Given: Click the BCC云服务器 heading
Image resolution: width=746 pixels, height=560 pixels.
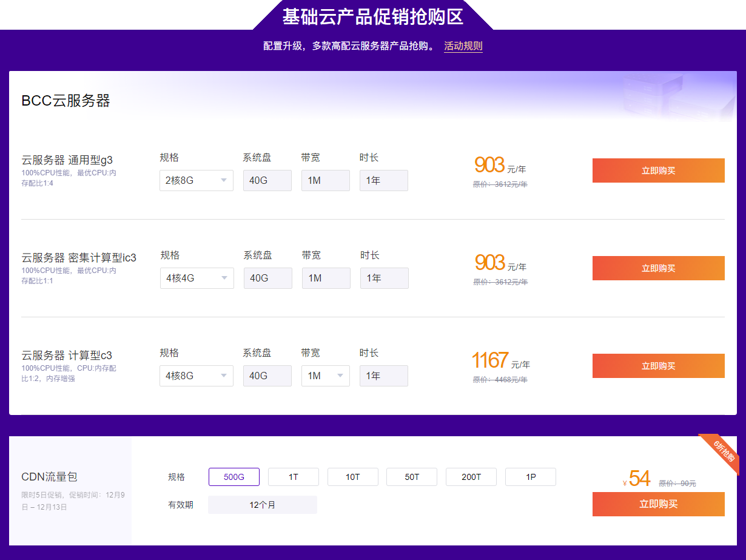Looking at the screenshot, I should click(66, 101).
